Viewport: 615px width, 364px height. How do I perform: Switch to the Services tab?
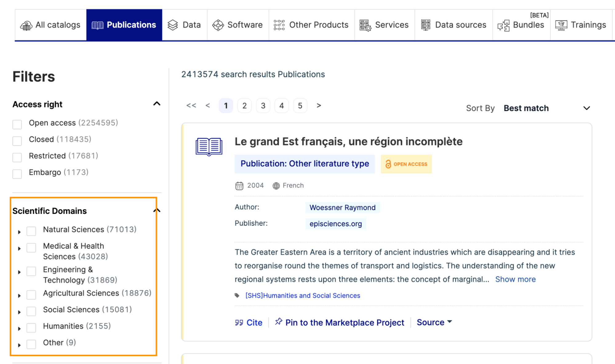click(x=384, y=25)
